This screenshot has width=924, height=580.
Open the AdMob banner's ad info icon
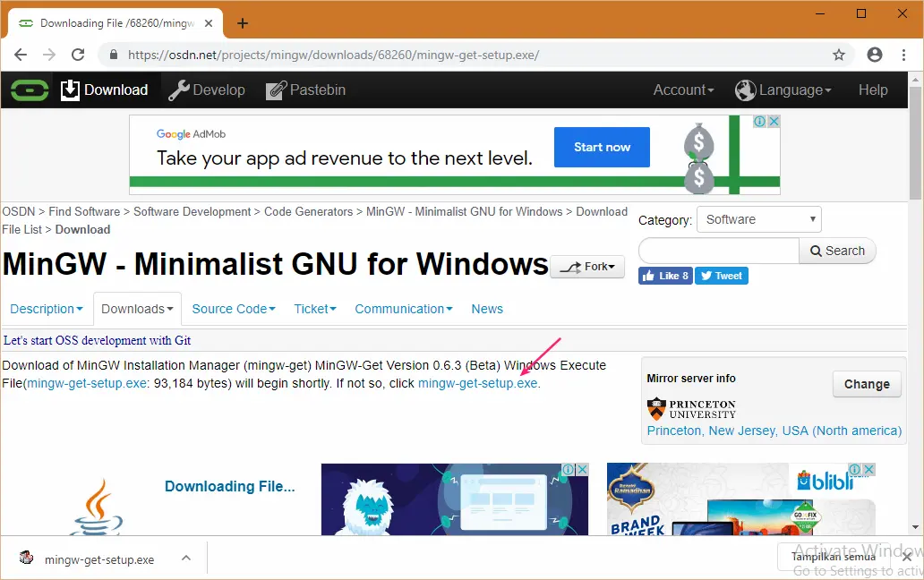(760, 122)
